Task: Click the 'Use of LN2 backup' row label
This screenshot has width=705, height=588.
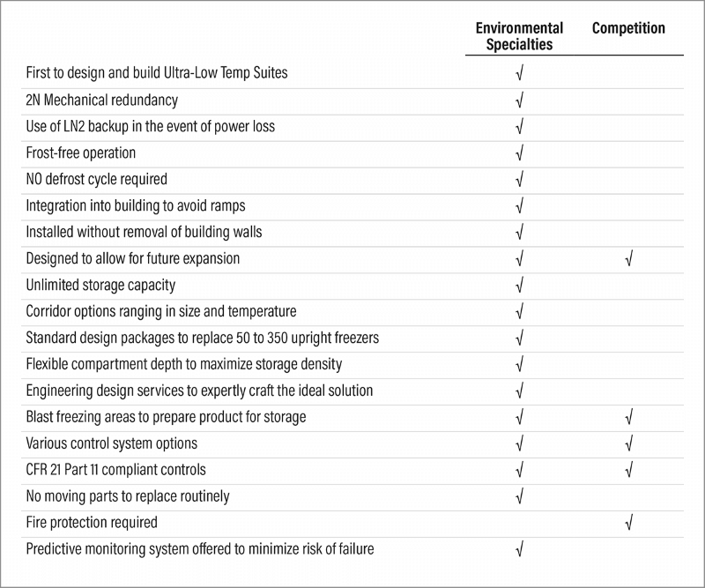Action: tap(150, 126)
